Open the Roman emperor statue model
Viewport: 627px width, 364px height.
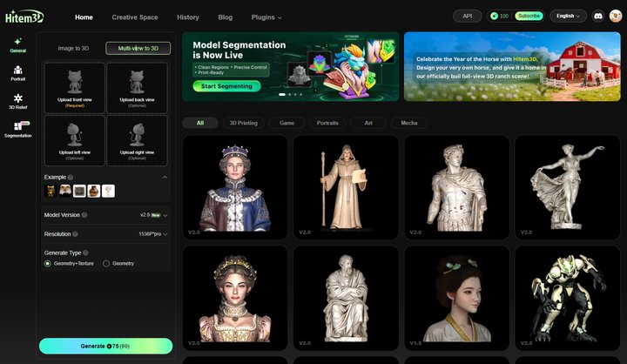coord(456,187)
